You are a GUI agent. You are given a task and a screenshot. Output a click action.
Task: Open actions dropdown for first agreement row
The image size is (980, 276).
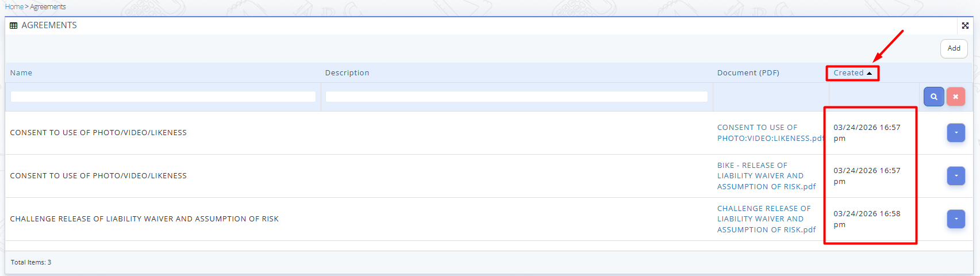[956, 133]
